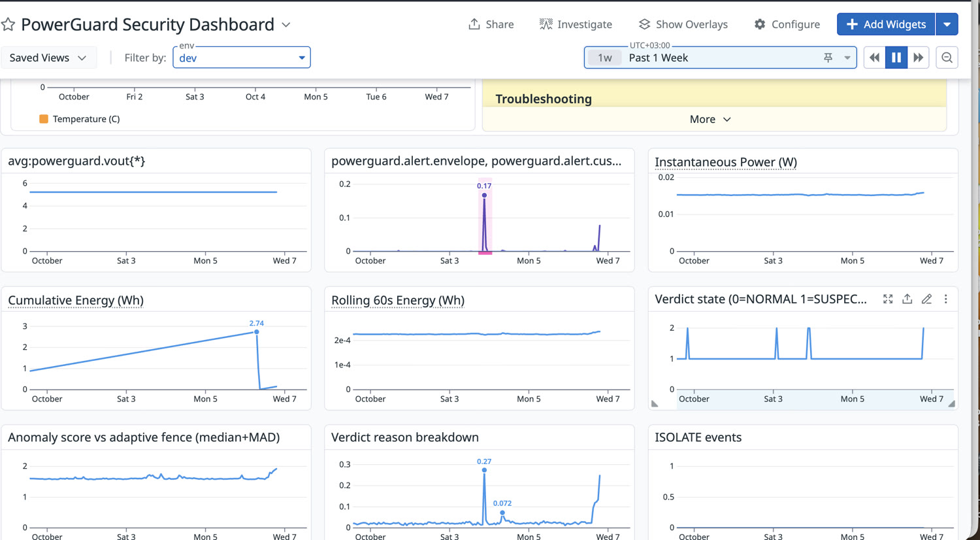980x540 pixels.
Task: Click the Anomaly score vs adaptive fence title
Action: (144, 437)
